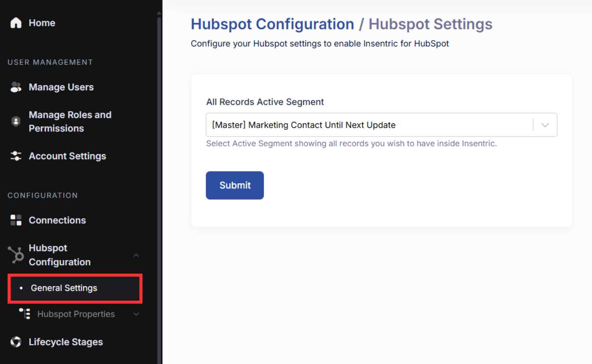Viewport: 592px width, 364px height.
Task: Click the Lifecycle Stages circular icon
Action: click(16, 342)
